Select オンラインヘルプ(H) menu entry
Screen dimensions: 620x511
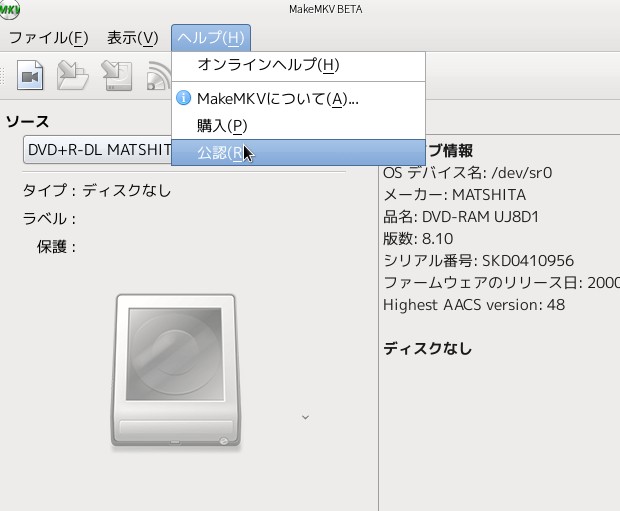pos(299,64)
